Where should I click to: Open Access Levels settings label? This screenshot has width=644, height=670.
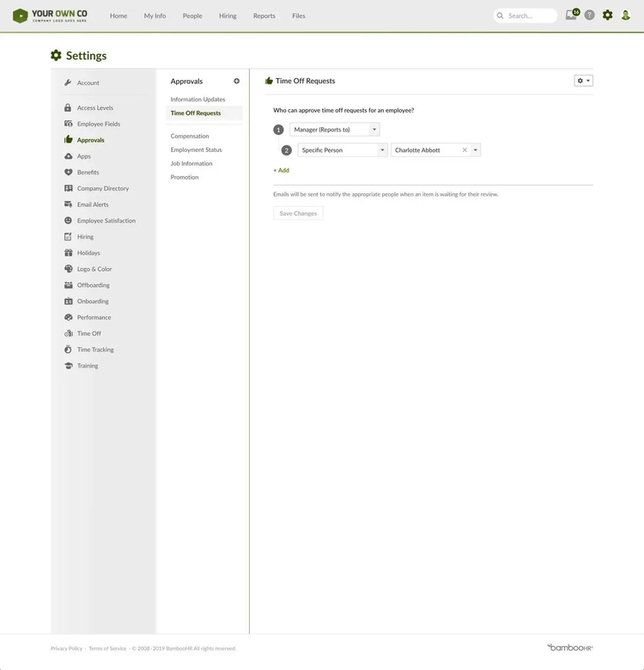(x=94, y=107)
